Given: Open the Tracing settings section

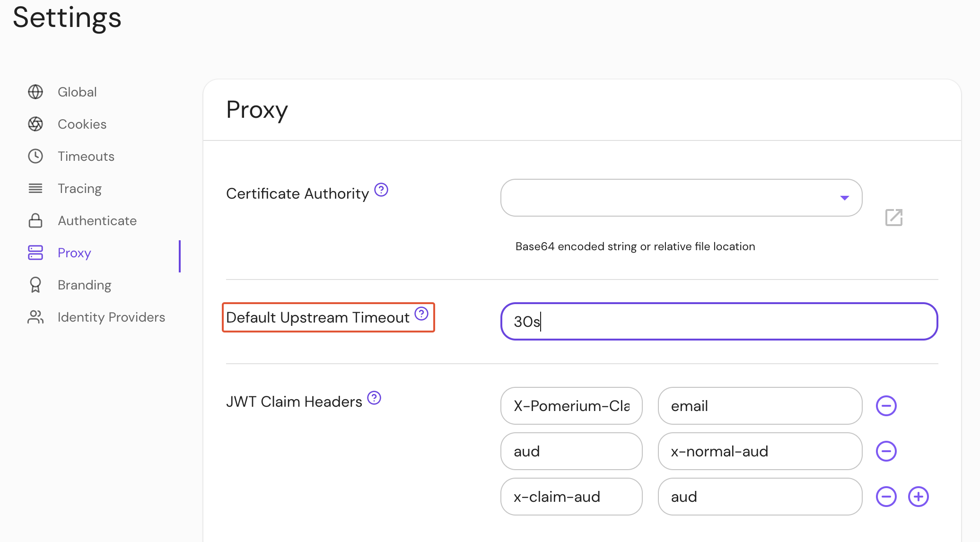Looking at the screenshot, I should 79,188.
